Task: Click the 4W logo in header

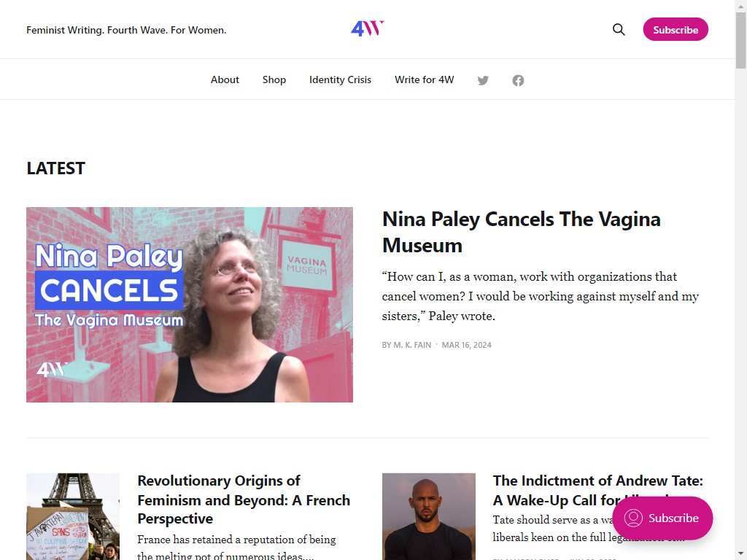Action: [x=367, y=29]
